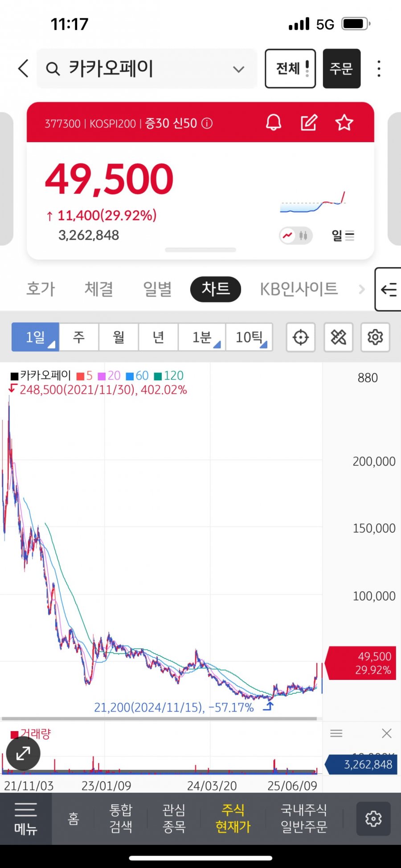Screen dimensions: 401x868
Task: Tap the chart horizontal scrollbar
Action: tap(159, 719)
